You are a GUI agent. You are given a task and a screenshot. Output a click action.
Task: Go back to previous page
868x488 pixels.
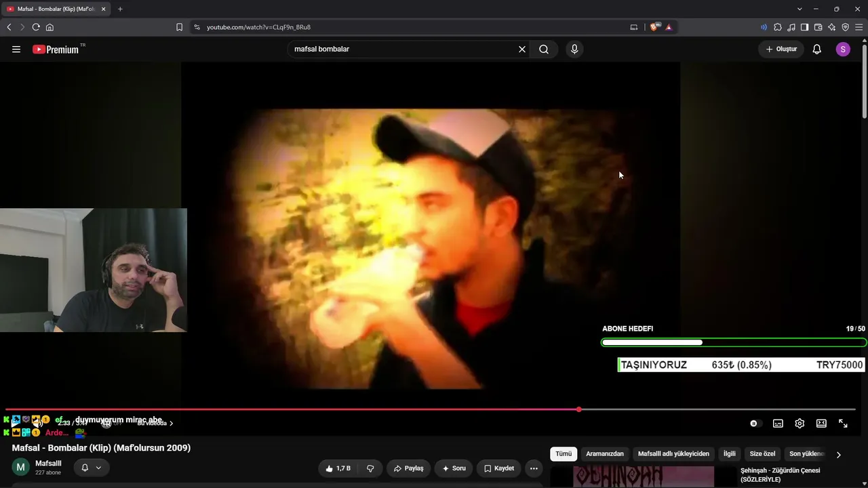pos(9,27)
